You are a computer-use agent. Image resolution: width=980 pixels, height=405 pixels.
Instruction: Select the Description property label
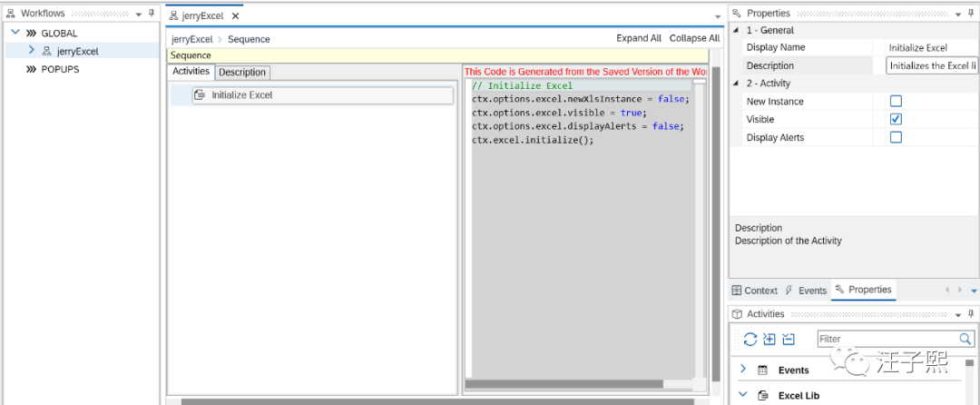[x=770, y=65]
